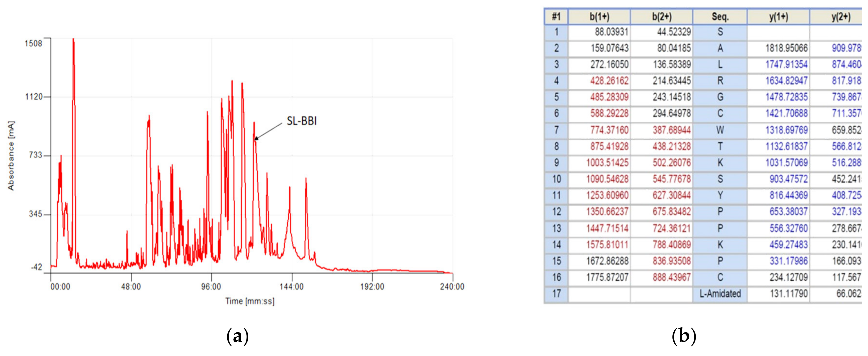
Task: Click the 1508 absorbance axis label
Action: 33,43
